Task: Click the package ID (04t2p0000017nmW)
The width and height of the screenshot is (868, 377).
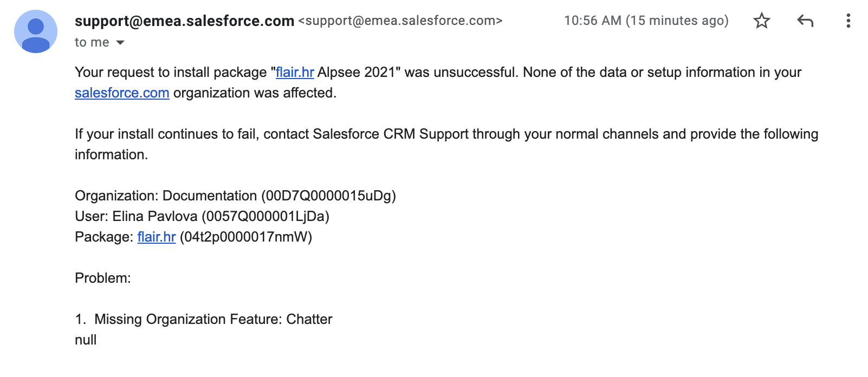Action: point(246,237)
